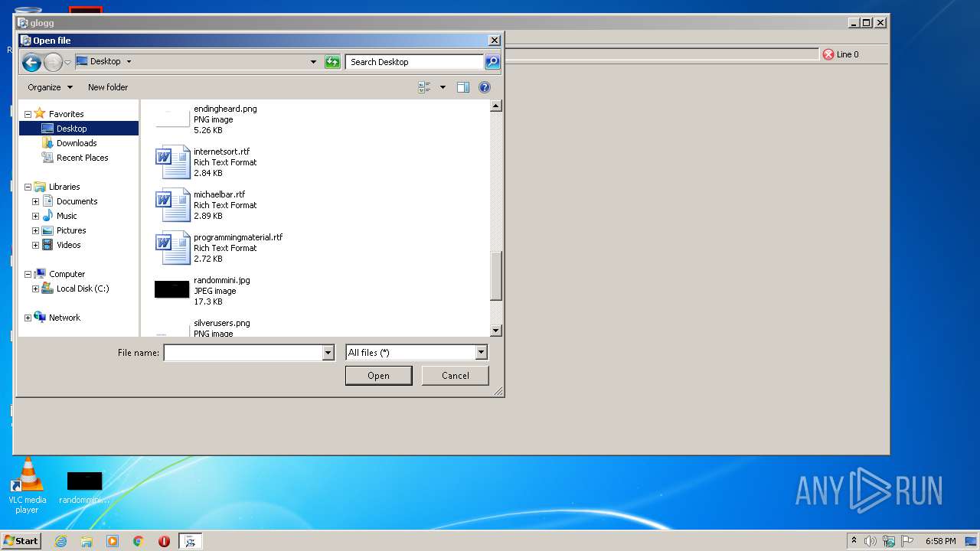Click the internetsort.rtf document icon
Screen dimensions: 980x551
(172, 161)
